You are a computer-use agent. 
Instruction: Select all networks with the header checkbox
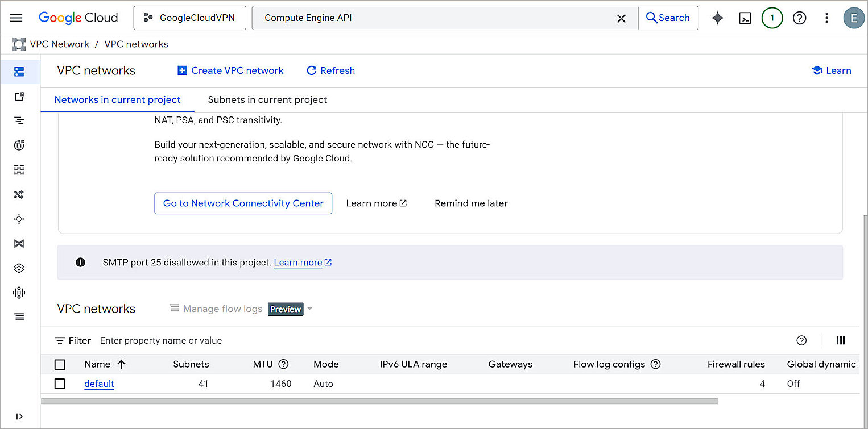click(60, 364)
